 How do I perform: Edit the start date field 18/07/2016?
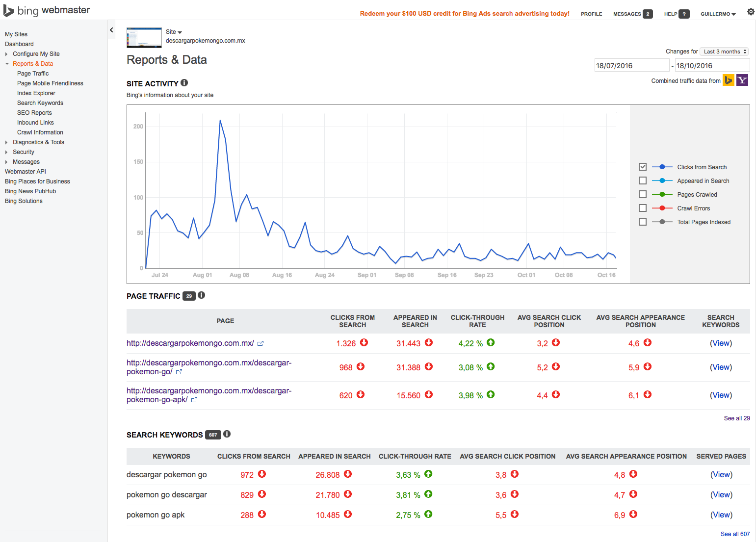[x=632, y=65]
